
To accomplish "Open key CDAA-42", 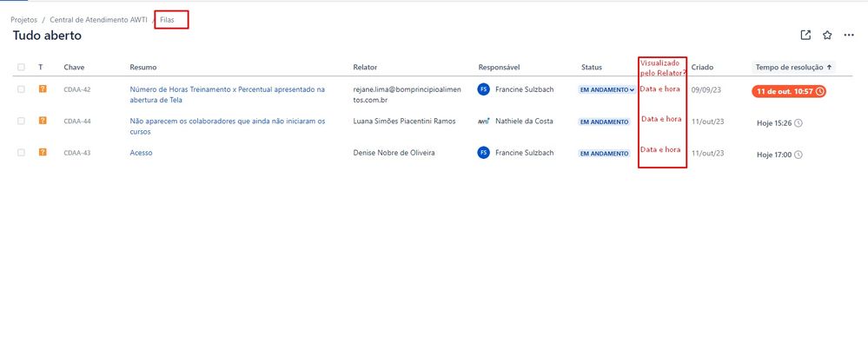I will tap(77, 89).
